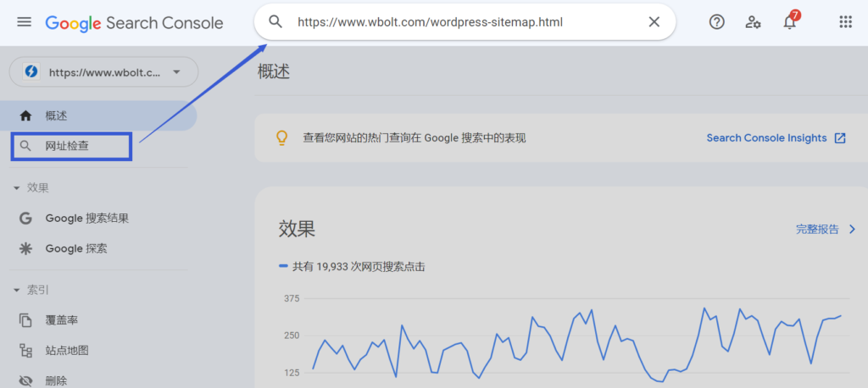Click chevron arrow beside 完整报告
The image size is (868, 388).
(x=853, y=229)
